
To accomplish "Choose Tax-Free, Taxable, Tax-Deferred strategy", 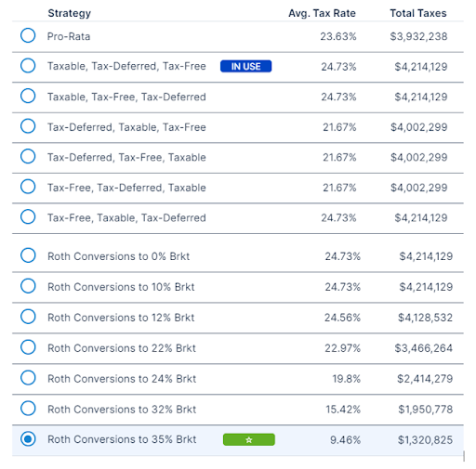I will 28,216.
